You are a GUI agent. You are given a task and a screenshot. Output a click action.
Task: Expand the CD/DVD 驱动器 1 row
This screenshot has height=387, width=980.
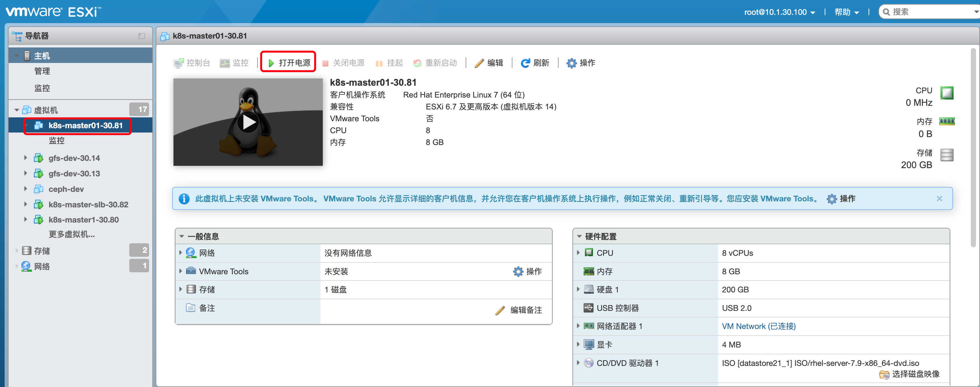point(578,363)
